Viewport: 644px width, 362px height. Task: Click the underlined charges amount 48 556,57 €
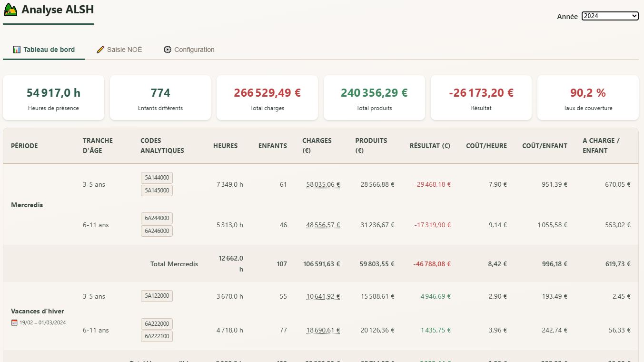click(323, 225)
